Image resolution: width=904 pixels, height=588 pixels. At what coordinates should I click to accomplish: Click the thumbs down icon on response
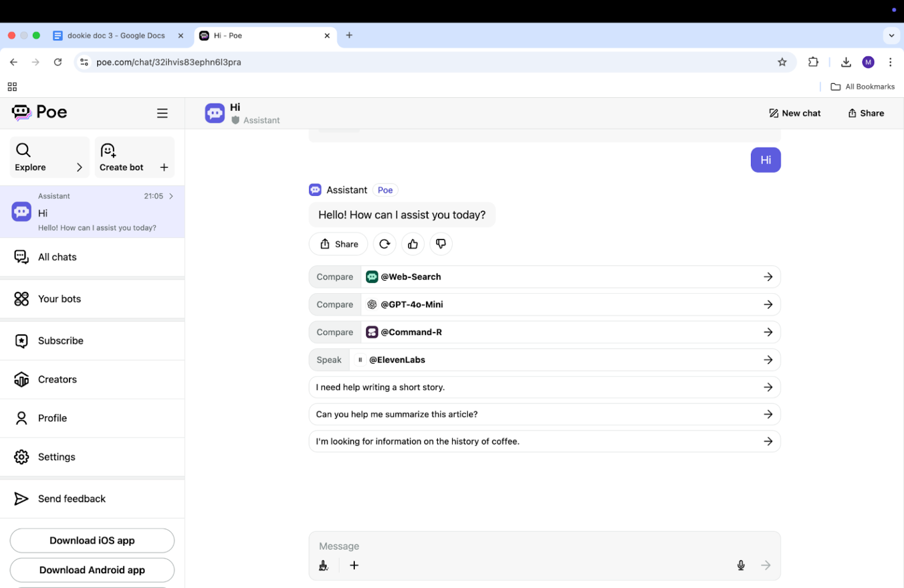(441, 244)
